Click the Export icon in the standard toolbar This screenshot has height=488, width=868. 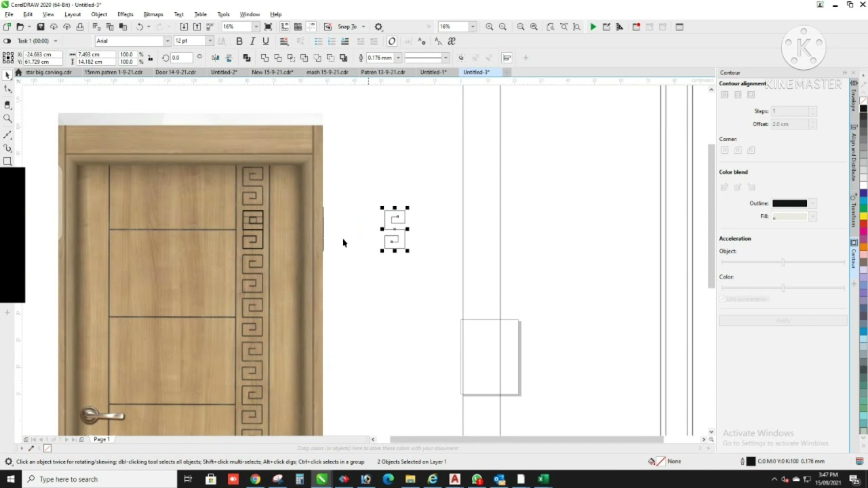[x=197, y=27]
